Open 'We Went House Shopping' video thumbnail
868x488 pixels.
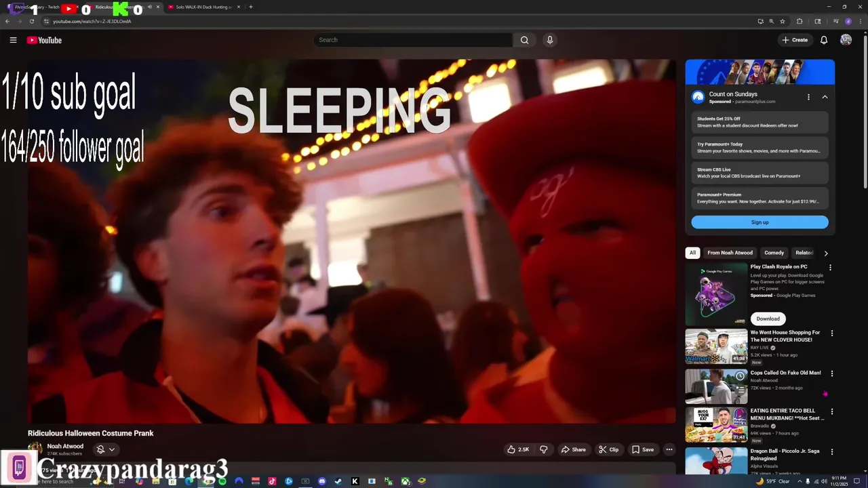[716, 347]
